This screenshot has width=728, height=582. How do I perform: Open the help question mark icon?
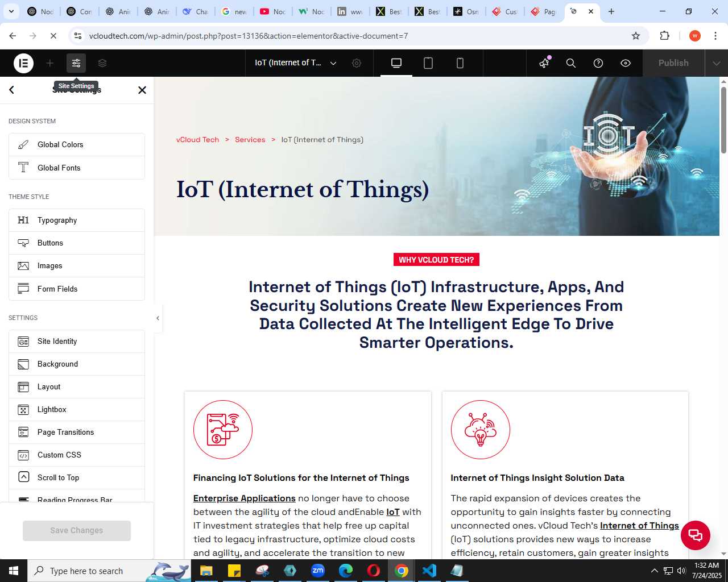[598, 63]
